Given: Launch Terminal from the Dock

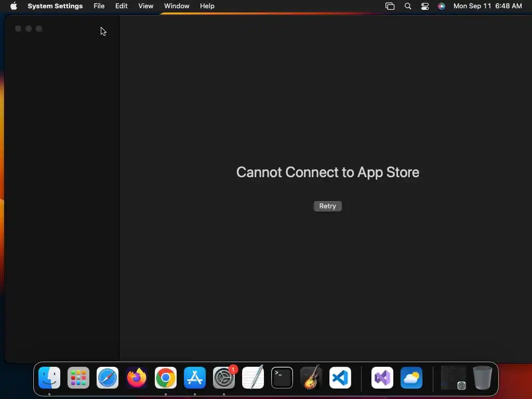Looking at the screenshot, I should pos(282,378).
